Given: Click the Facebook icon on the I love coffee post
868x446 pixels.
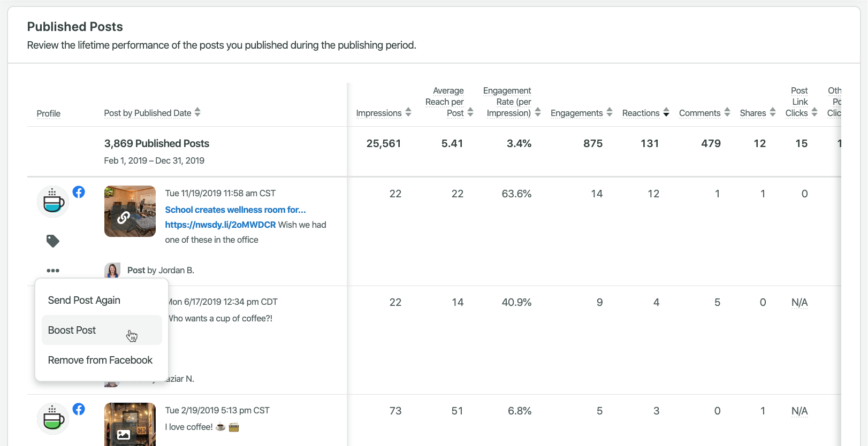Looking at the screenshot, I should coord(79,409).
